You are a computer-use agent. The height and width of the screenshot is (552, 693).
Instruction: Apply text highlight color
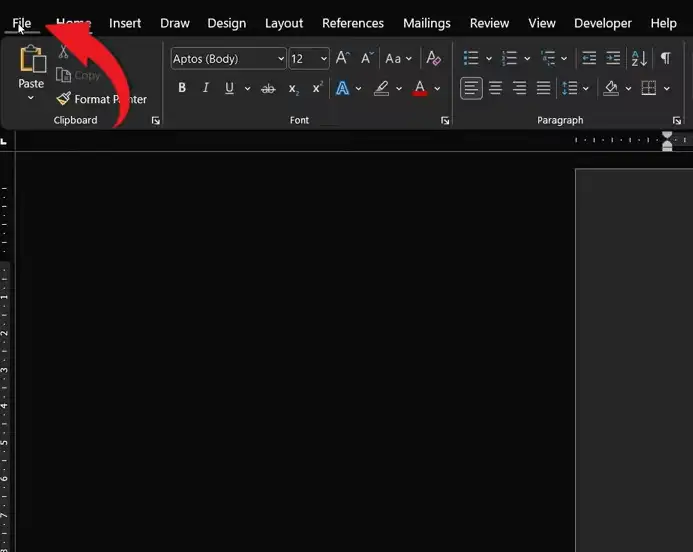[381, 88]
